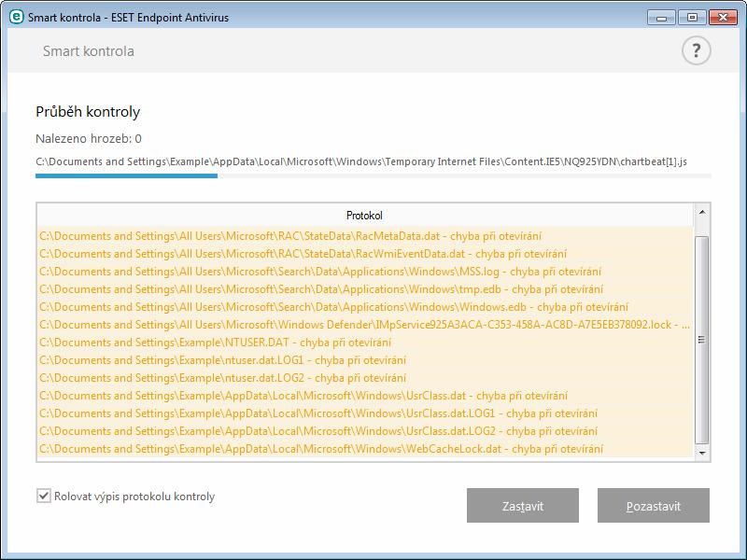The height and width of the screenshot is (560, 747).
Task: Click the ESET logo in title bar
Action: [x=16, y=17]
